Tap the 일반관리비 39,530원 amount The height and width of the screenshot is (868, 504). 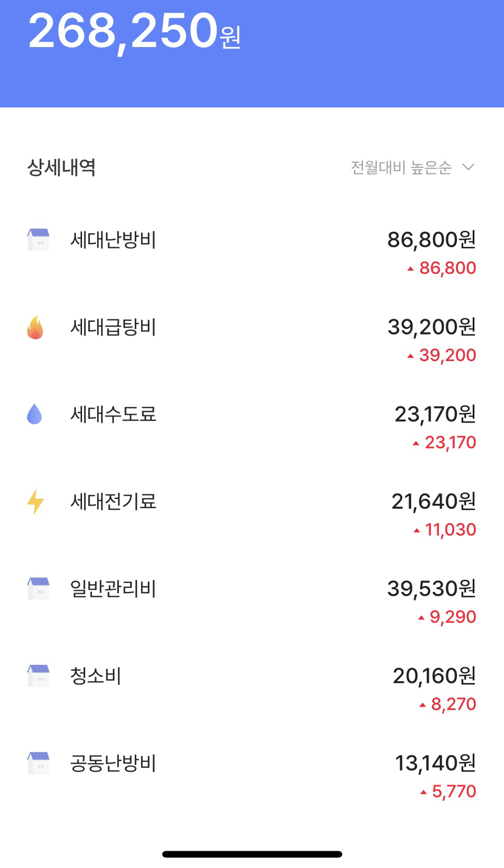(431, 588)
